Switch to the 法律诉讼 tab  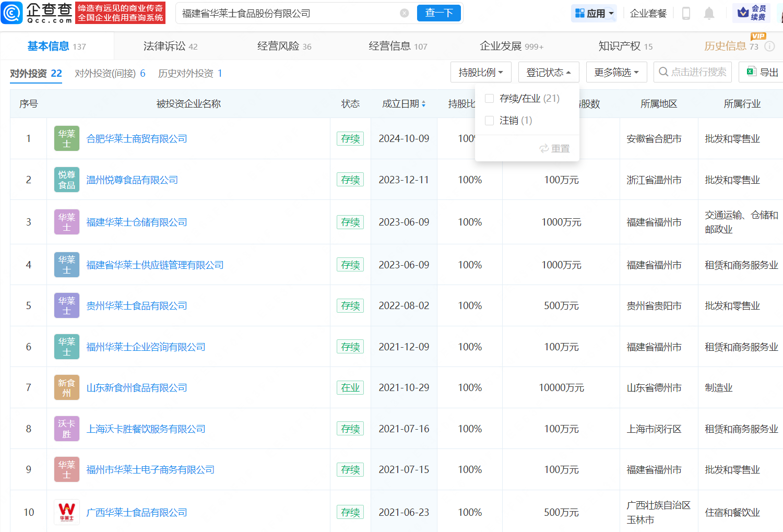[170, 46]
